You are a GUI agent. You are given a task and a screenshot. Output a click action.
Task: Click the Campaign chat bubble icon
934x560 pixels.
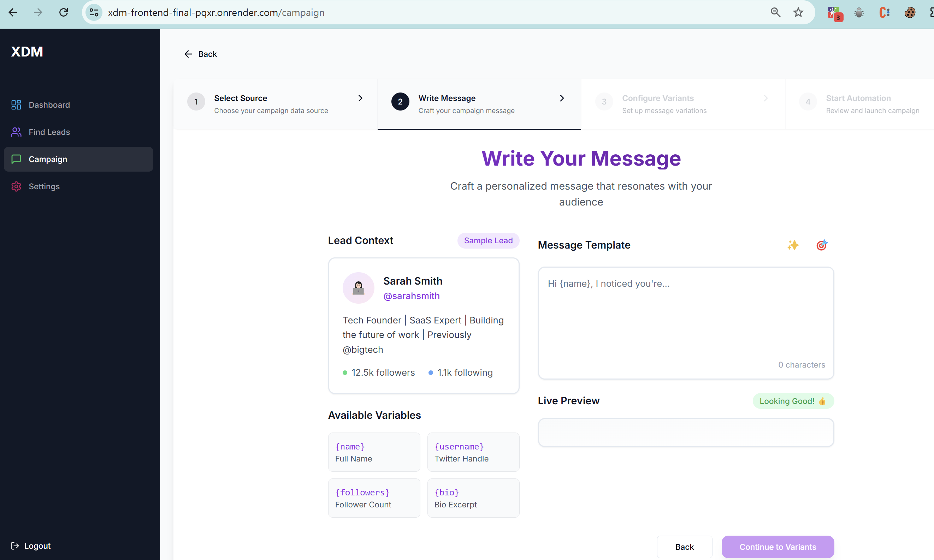click(x=16, y=159)
